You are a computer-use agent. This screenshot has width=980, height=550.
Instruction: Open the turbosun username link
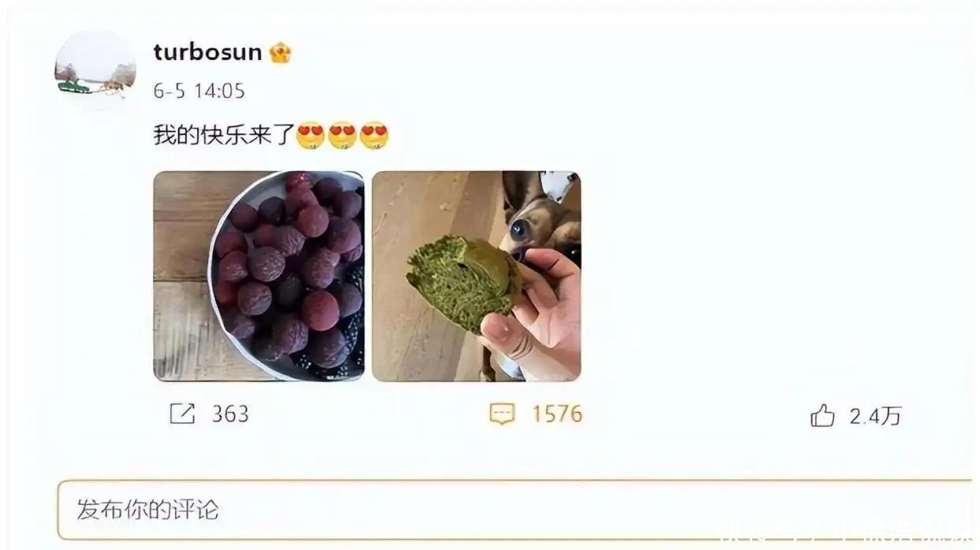(x=208, y=52)
